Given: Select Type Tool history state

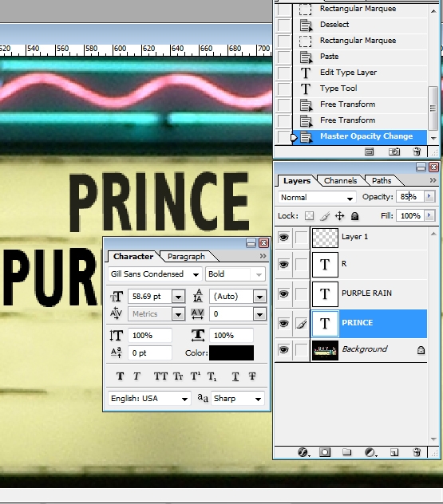Looking at the screenshot, I should coord(360,89).
